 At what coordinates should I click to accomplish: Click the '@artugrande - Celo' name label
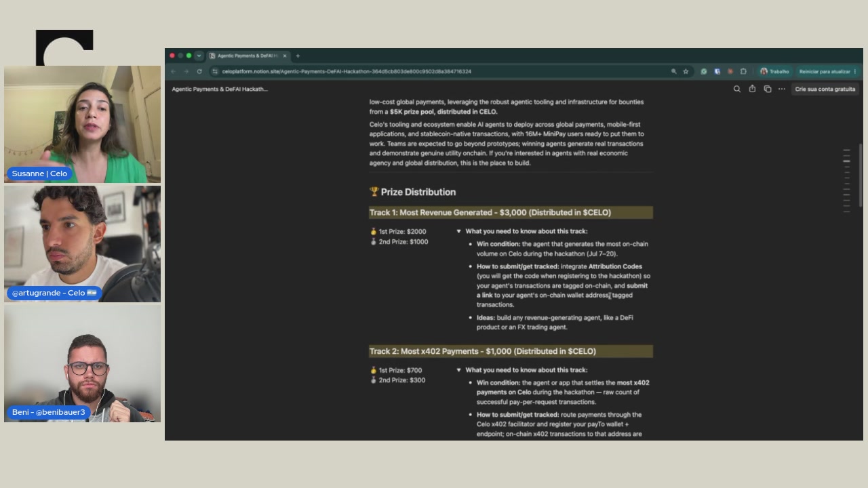(54, 293)
